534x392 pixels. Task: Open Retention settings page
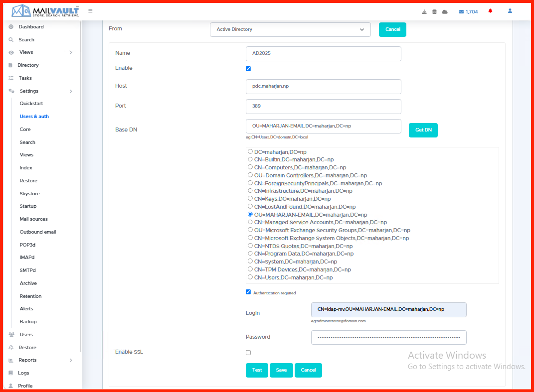[30, 296]
